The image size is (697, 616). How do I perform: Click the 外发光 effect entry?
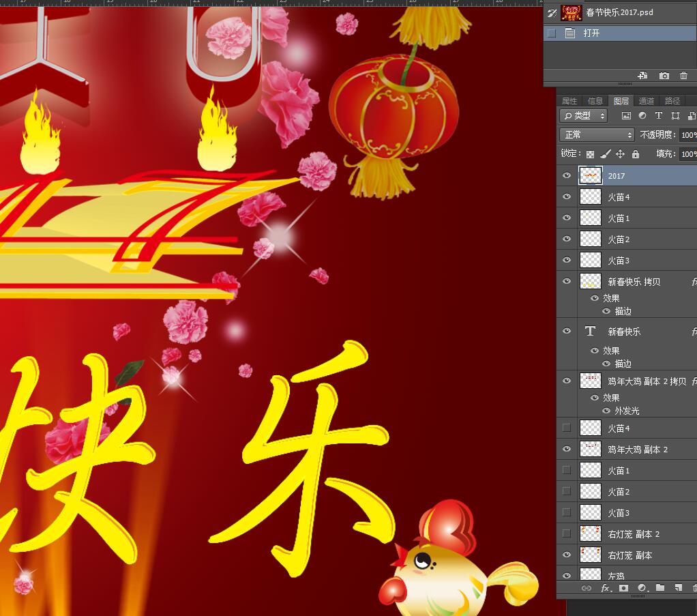(627, 411)
